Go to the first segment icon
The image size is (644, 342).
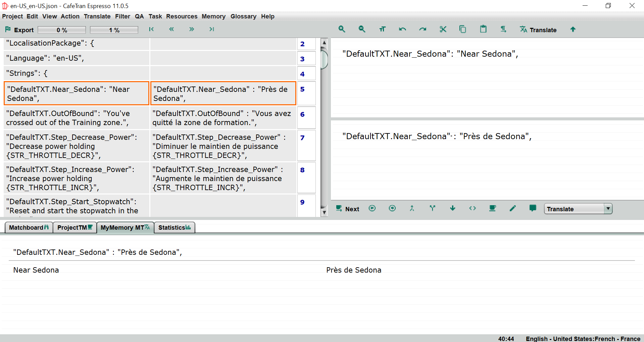coord(151,29)
